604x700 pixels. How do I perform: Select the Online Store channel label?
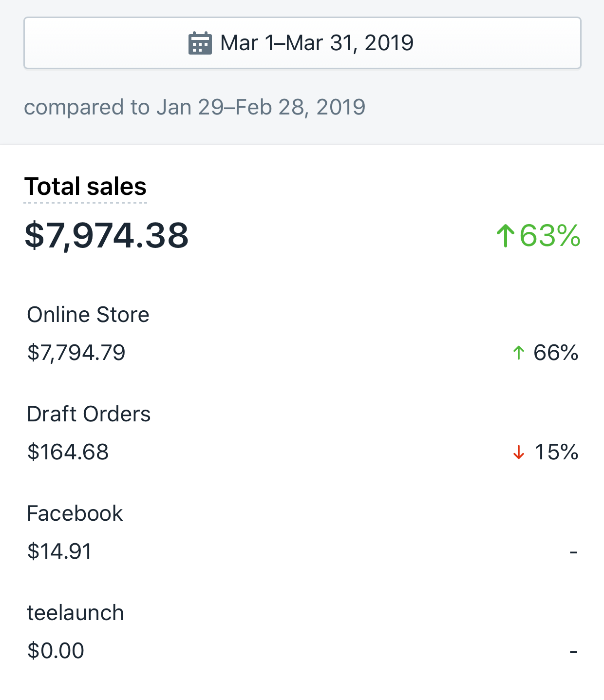(88, 315)
